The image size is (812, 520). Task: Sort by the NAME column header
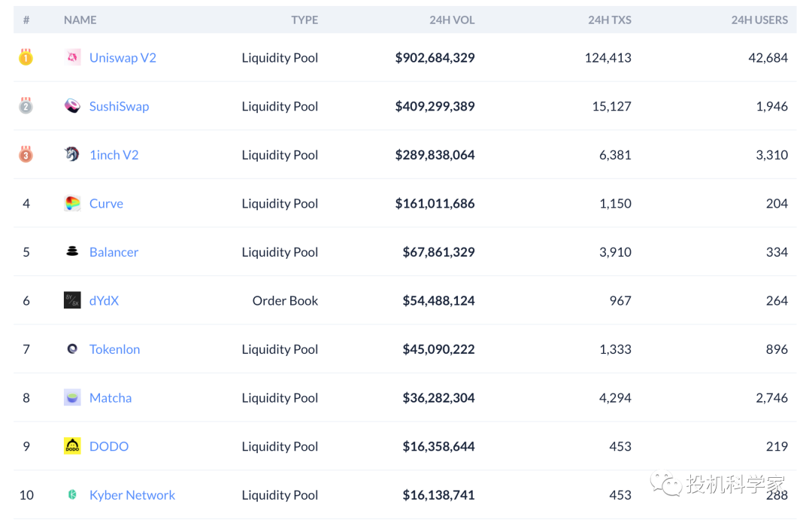(80, 20)
